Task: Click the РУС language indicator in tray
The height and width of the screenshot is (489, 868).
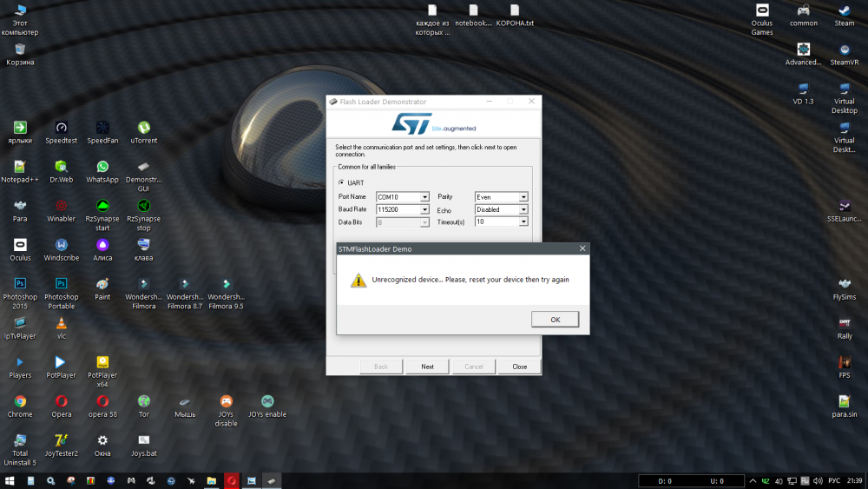Action: (x=832, y=480)
